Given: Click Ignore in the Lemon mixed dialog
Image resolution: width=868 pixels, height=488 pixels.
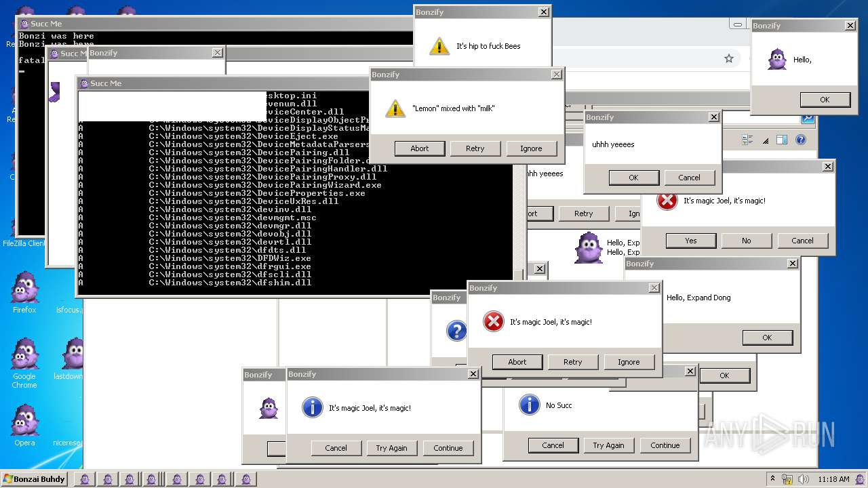Looking at the screenshot, I should tap(531, 148).
